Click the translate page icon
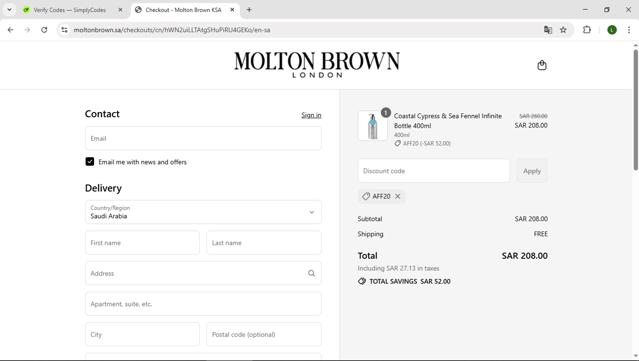This screenshot has height=361, width=639. pos(548,30)
